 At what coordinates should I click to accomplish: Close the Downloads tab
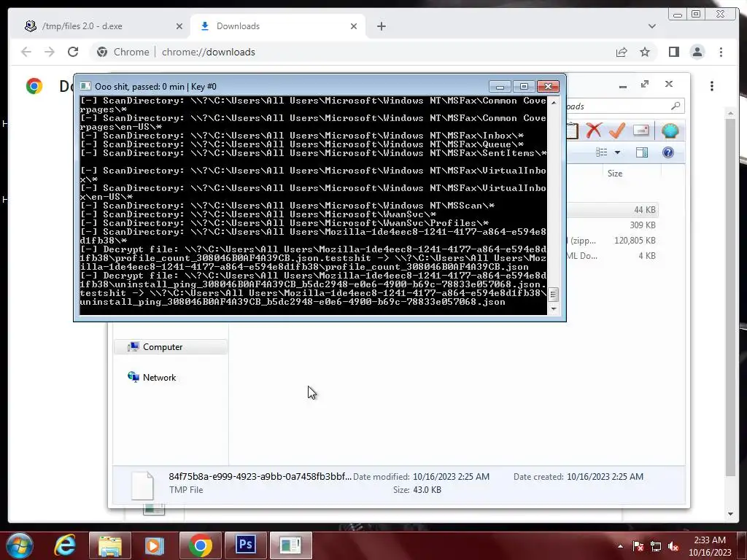[x=354, y=26]
